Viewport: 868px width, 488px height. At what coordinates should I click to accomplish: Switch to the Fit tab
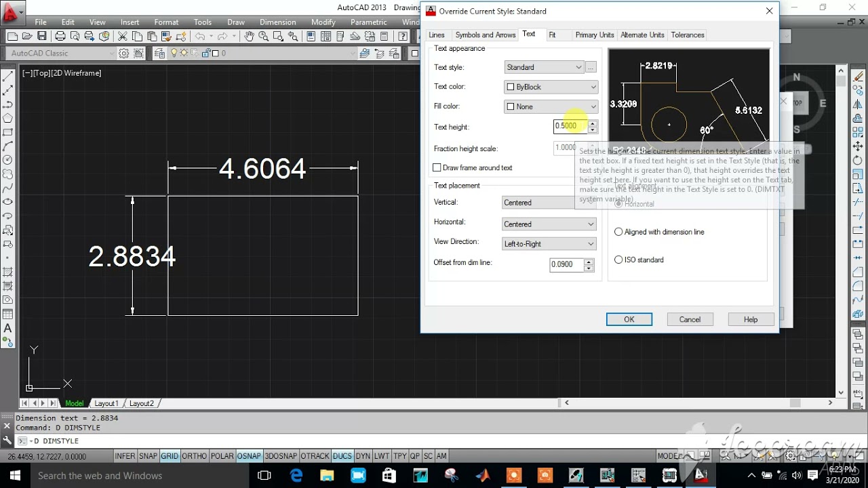point(552,35)
